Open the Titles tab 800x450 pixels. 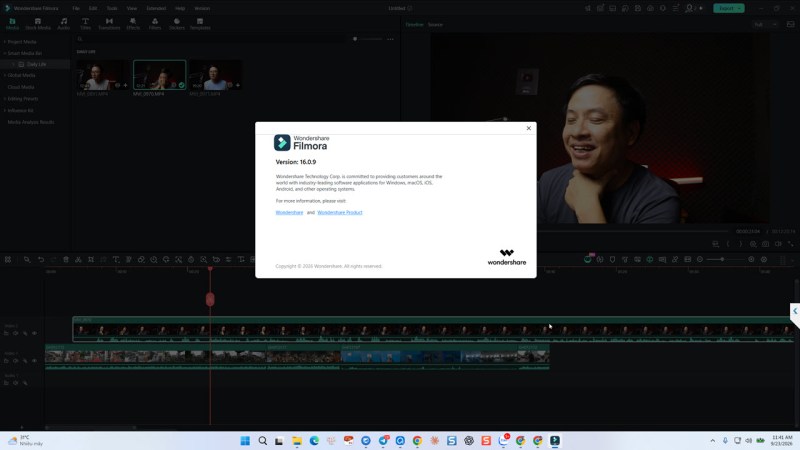[85, 24]
